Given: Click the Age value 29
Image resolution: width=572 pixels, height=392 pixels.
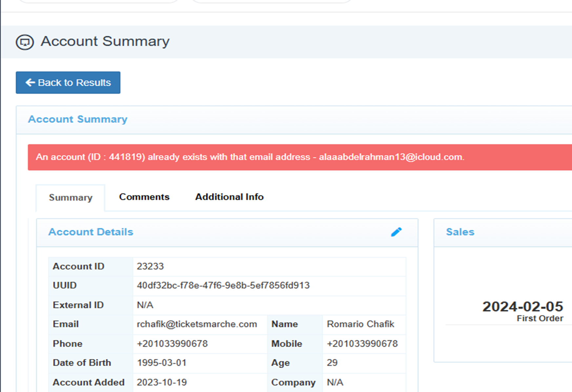Looking at the screenshot, I should coord(332,363).
